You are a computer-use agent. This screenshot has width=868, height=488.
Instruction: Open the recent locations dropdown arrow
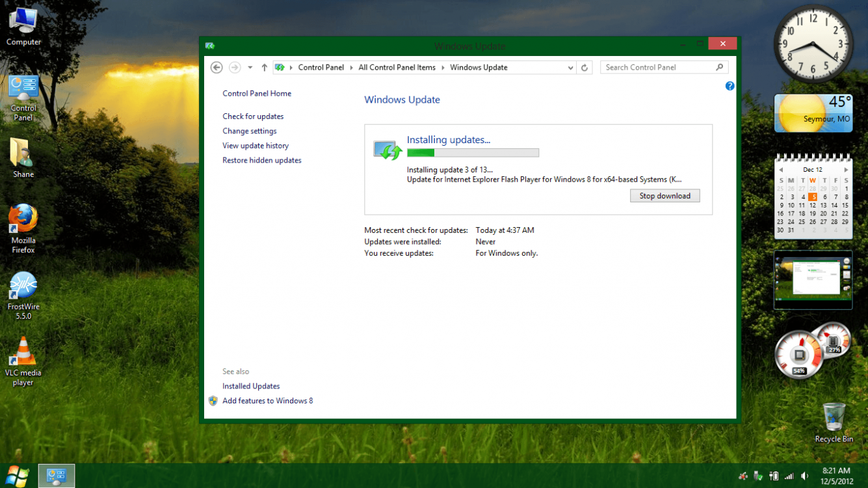point(250,68)
